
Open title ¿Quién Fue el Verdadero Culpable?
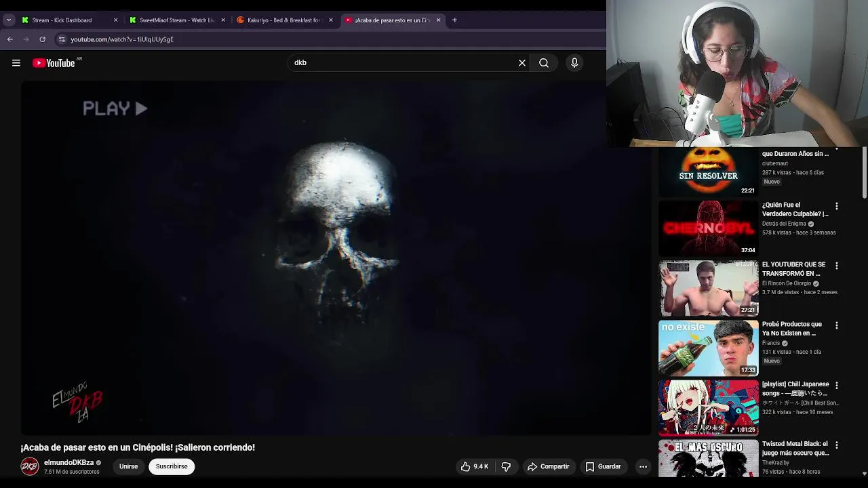795,209
